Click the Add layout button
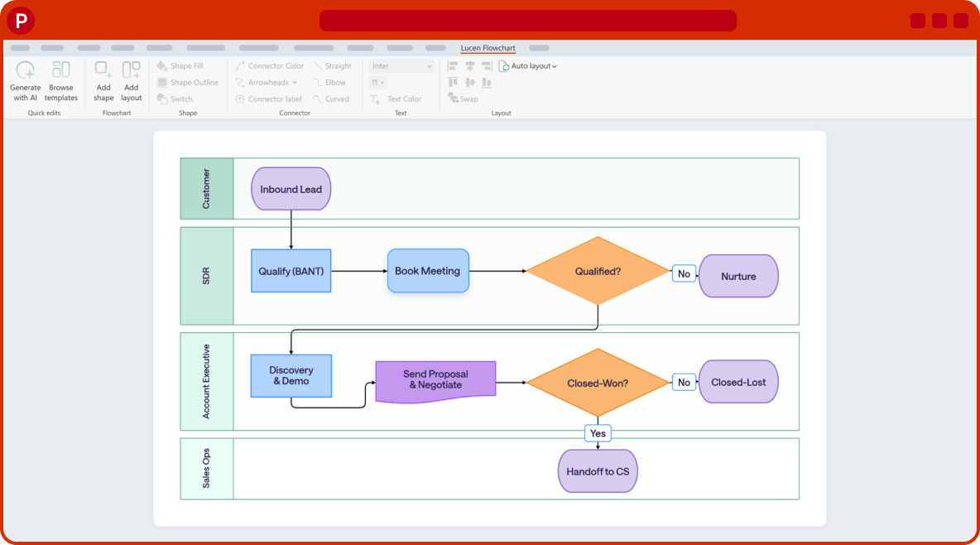The image size is (980, 545). (x=132, y=80)
